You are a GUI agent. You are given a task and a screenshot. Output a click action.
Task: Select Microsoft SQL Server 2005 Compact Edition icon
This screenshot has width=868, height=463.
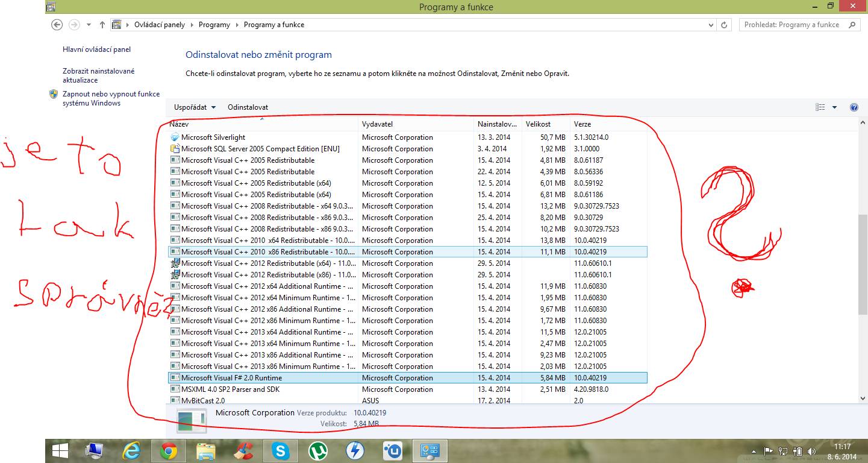(175, 149)
